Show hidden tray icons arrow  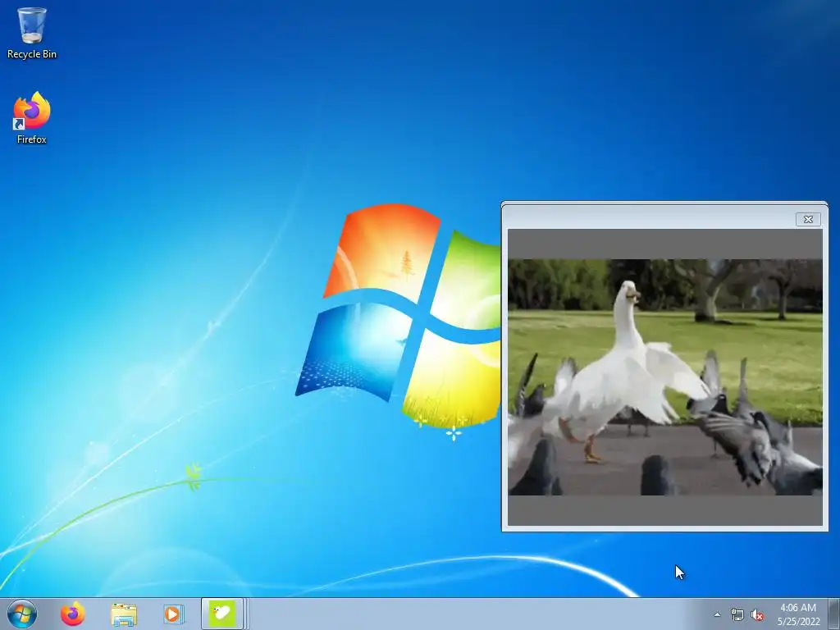coord(717,614)
